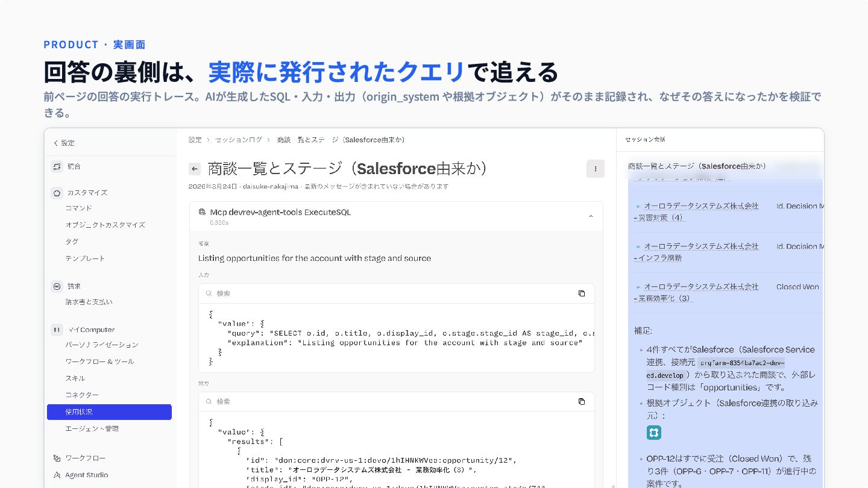Open エージェント管理 settings
868x488 pixels.
[92, 429]
